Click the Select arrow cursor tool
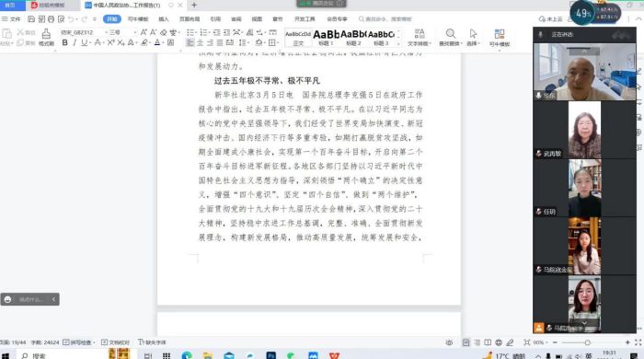 click(x=473, y=34)
